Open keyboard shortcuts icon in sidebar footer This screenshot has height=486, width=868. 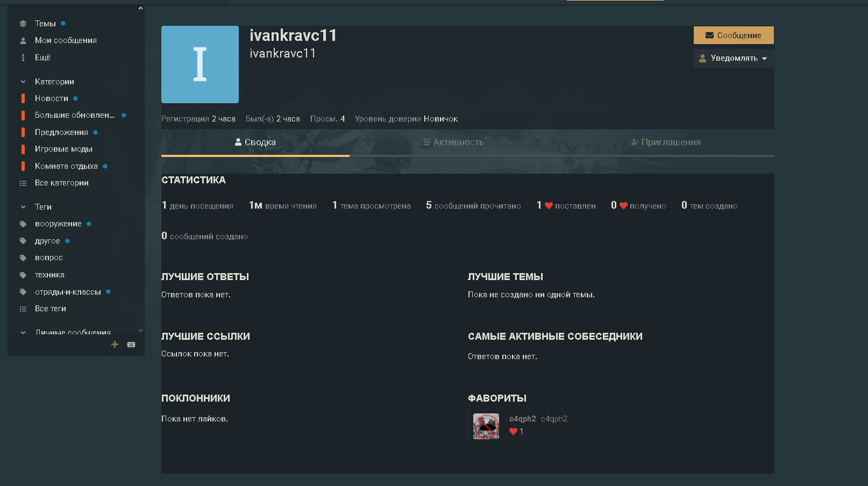point(131,345)
